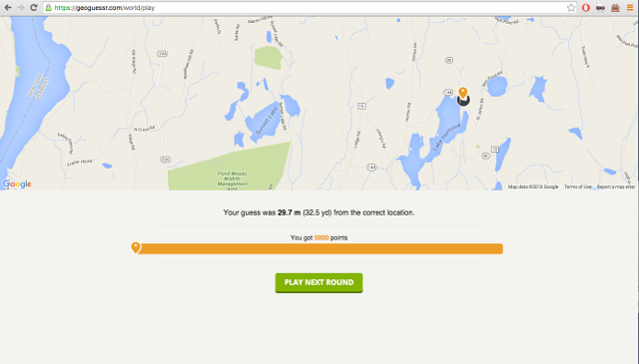Open the Chrome hamburger menu
The width and height of the screenshot is (639, 364).
point(630,8)
